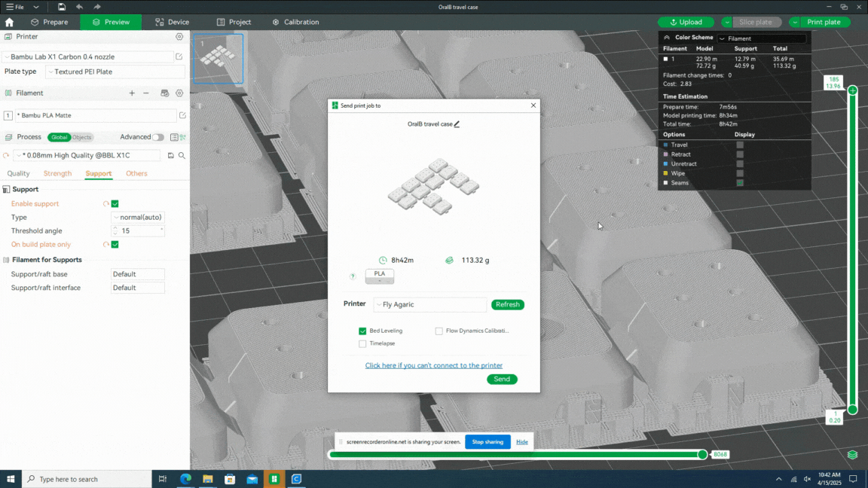Click the help question mark near PLA
868x488 pixels.
(x=353, y=276)
